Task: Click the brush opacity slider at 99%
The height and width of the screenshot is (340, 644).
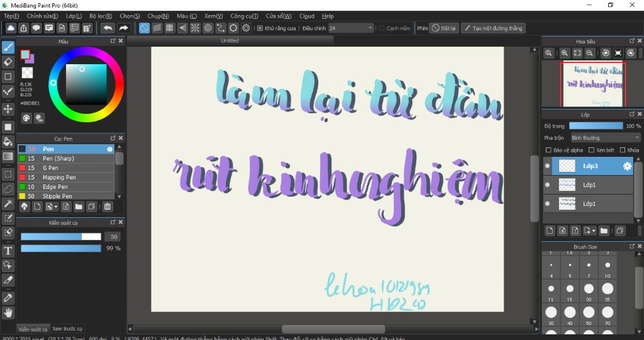Action: pos(61,248)
